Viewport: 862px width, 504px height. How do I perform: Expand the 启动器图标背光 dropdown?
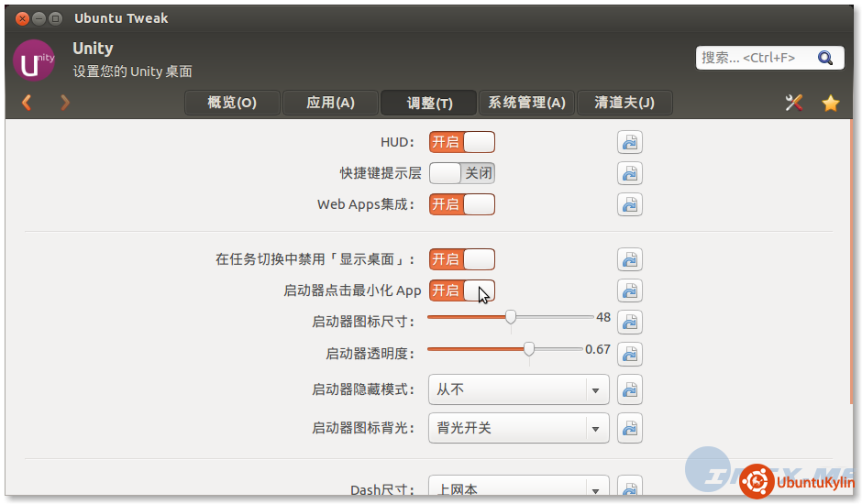coord(518,427)
